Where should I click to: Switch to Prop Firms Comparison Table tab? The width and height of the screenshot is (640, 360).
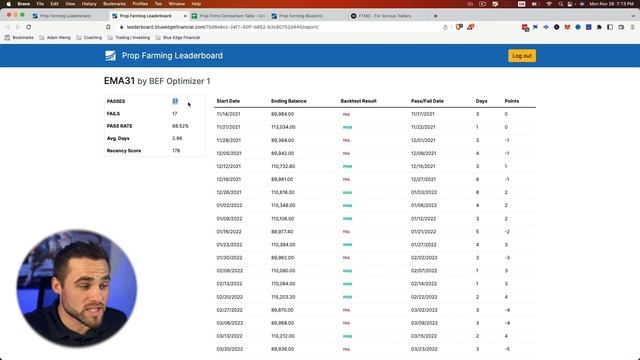[x=229, y=16]
